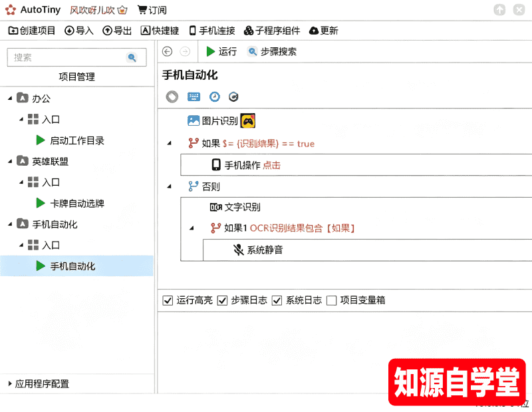The width and height of the screenshot is (532, 412).
Task: Click the 创建项目 toolbar button
Action: pyautogui.click(x=31, y=31)
